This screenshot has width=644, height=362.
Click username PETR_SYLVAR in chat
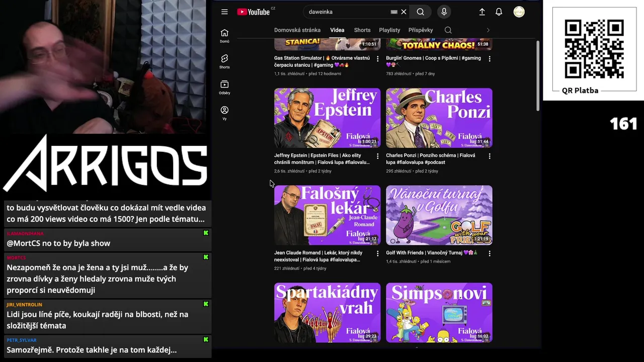coord(22,340)
